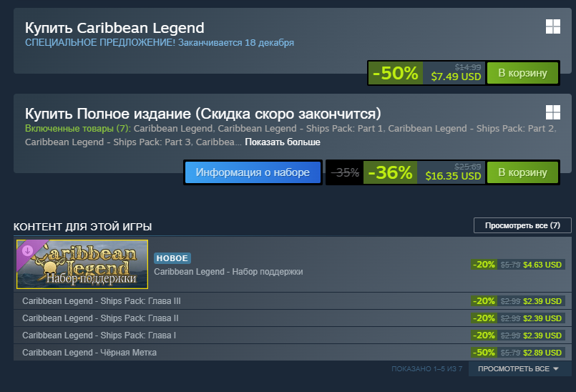Select Ships Pack: Глава III DLC row

coord(292,301)
